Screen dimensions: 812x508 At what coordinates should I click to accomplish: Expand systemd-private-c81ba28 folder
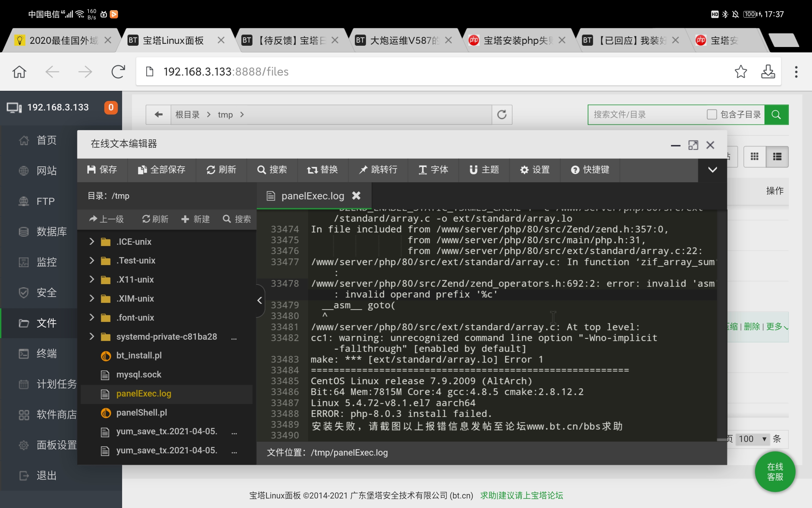pos(92,336)
